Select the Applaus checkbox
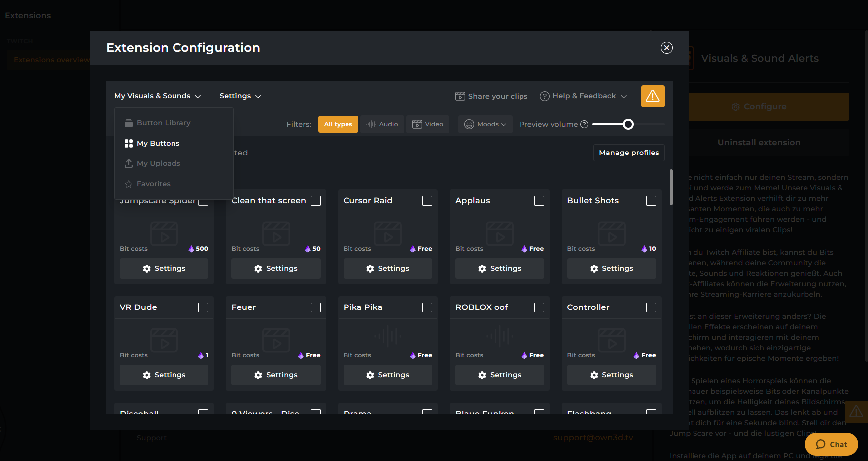The image size is (868, 461). point(539,201)
